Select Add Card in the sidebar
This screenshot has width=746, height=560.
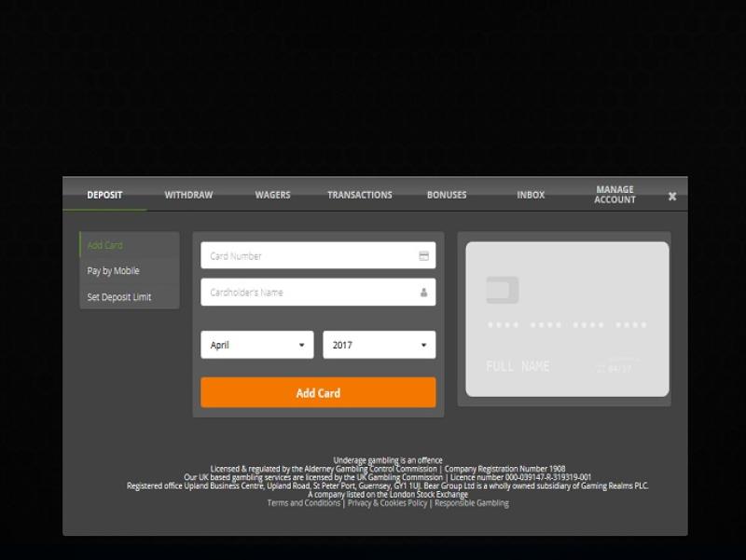point(105,246)
